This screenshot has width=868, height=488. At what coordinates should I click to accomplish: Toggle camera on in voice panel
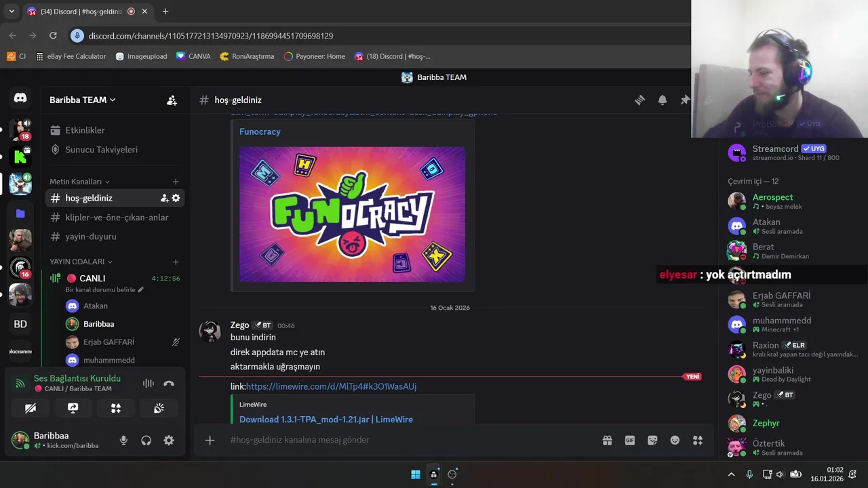click(x=31, y=408)
